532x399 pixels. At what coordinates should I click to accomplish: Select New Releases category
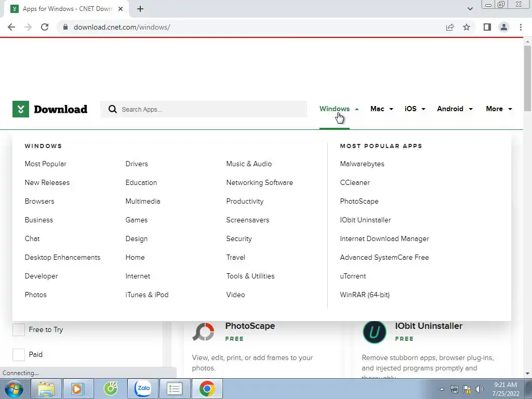pyautogui.click(x=47, y=182)
